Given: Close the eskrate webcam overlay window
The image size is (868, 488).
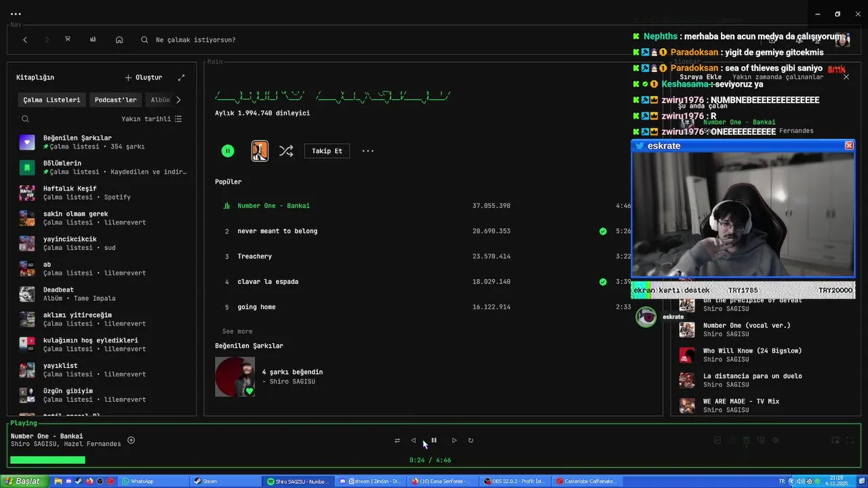Looking at the screenshot, I should [849, 146].
